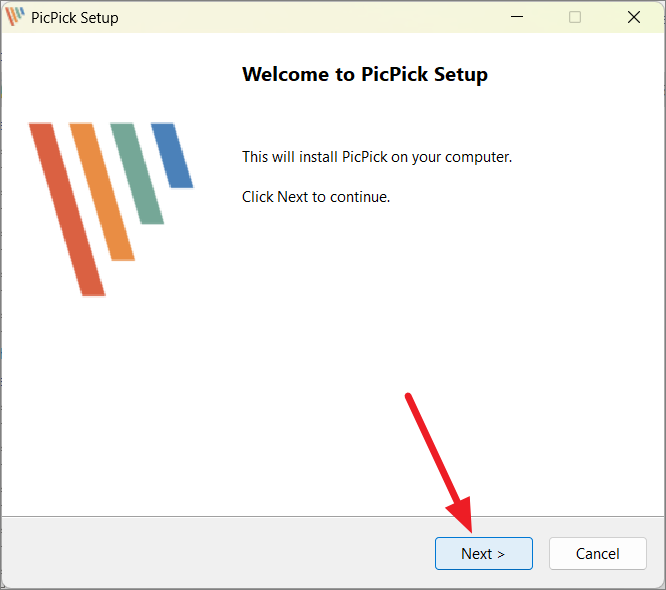Click the orange stripe of the PicPick logo
The height and width of the screenshot is (590, 666).
click(102, 192)
